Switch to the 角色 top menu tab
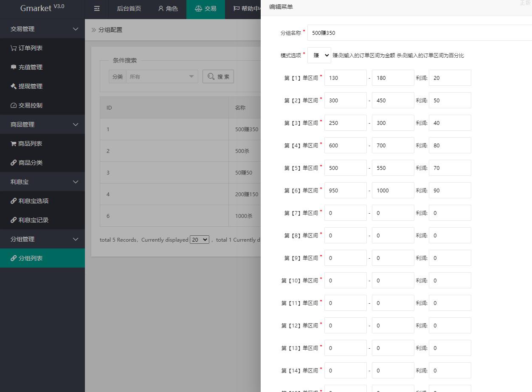The width and height of the screenshot is (532, 392). coord(168,8)
